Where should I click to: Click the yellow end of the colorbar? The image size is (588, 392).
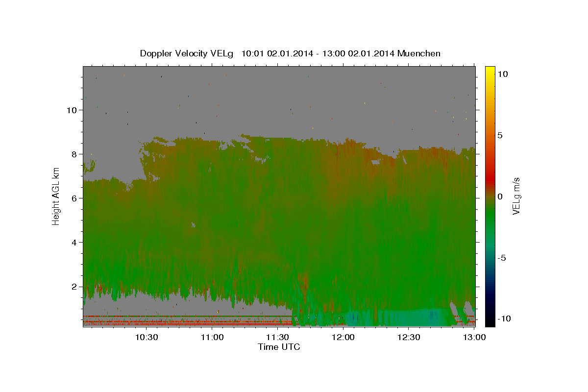coord(490,70)
